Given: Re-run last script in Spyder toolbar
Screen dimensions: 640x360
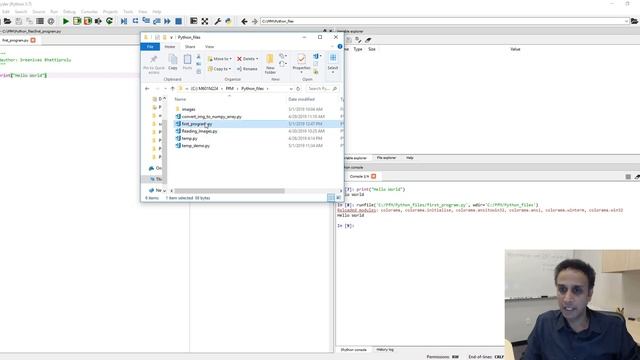Looking at the screenshot, I should (109, 21).
